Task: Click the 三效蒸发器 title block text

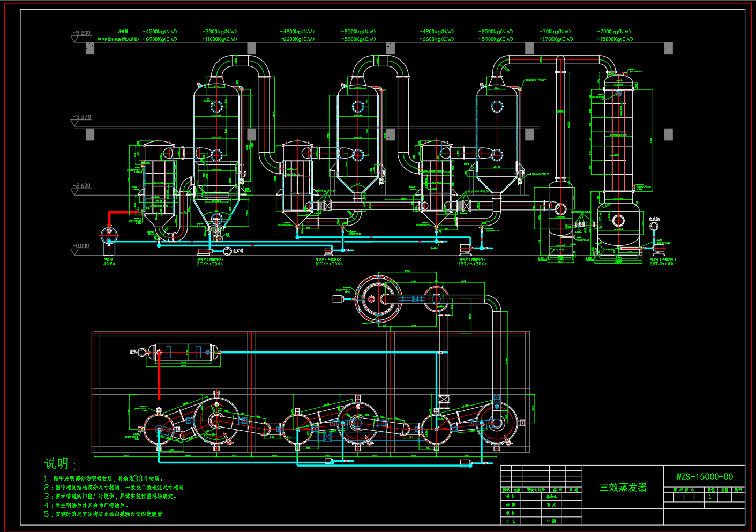Action: 623,488
